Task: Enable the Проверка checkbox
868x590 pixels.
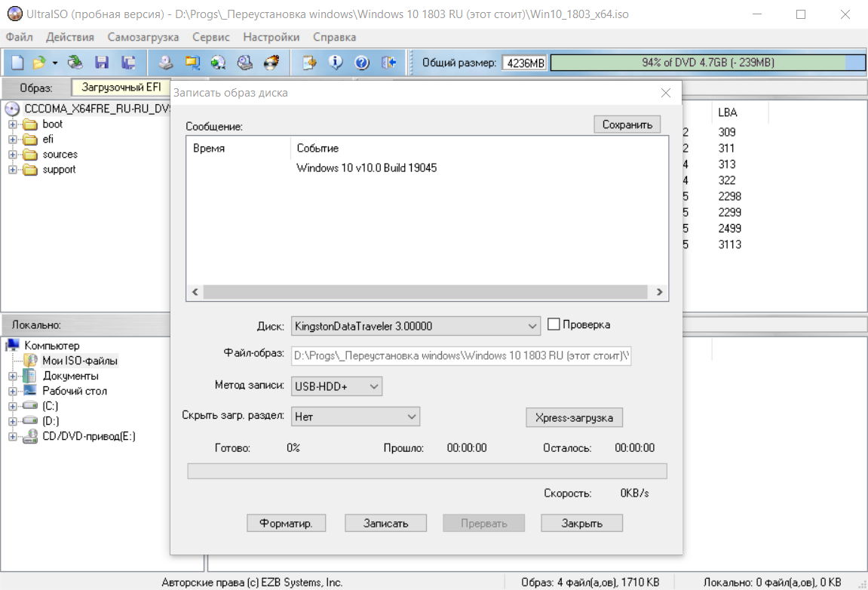Action: click(553, 324)
